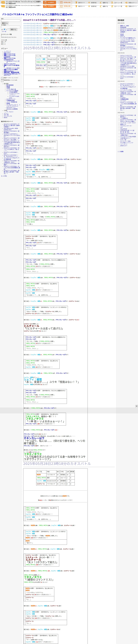Expand the 関連資料集-バトロイ以外 section

tap(2, 81)
